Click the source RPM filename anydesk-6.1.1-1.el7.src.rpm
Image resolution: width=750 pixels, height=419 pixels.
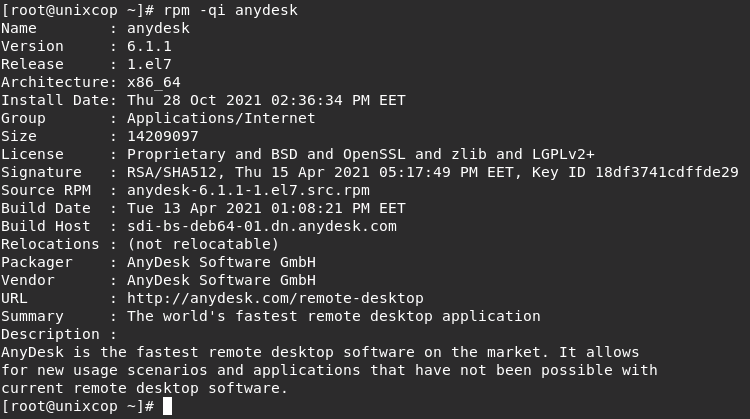click(248, 190)
